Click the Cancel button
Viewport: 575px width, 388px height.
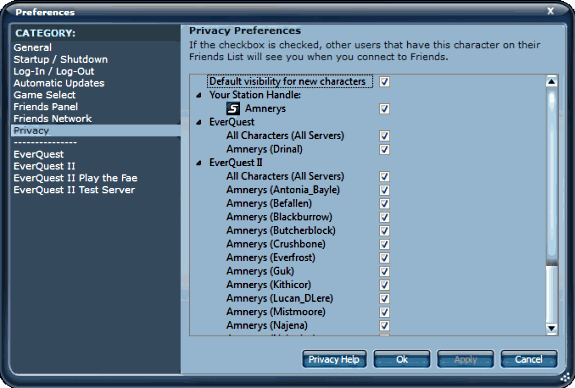point(528,359)
